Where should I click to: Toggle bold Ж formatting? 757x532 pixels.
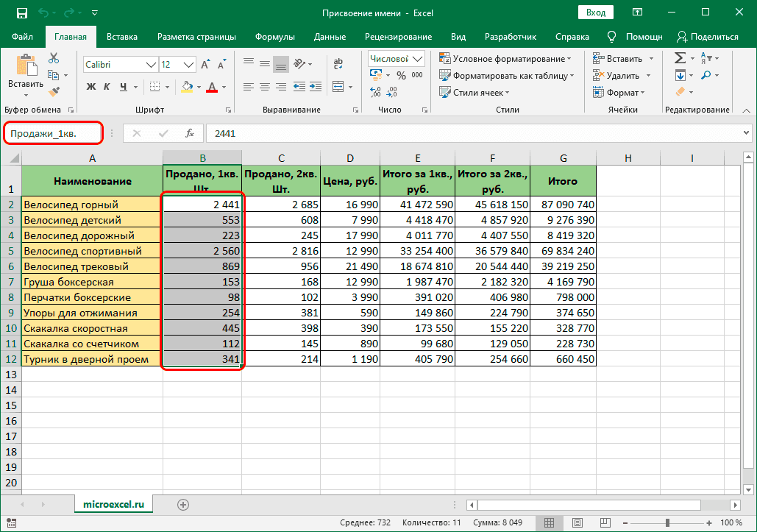(x=91, y=87)
